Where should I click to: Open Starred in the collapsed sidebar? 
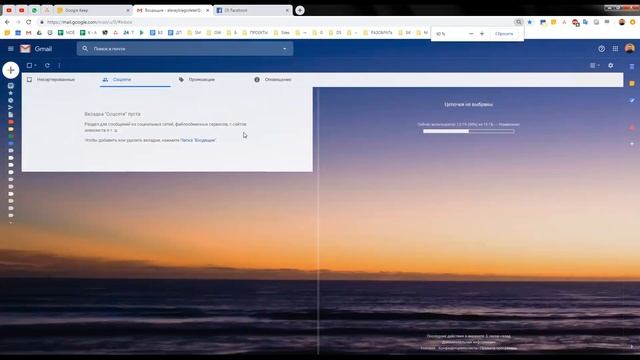(11, 93)
